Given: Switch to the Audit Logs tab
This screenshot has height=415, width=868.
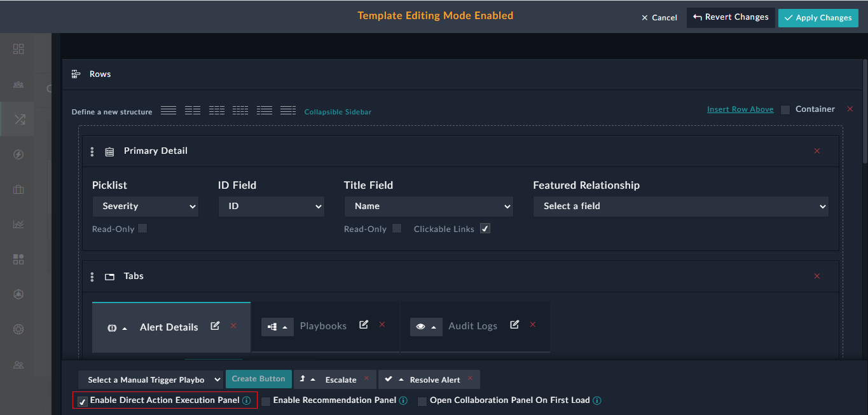Looking at the screenshot, I should 472,325.
